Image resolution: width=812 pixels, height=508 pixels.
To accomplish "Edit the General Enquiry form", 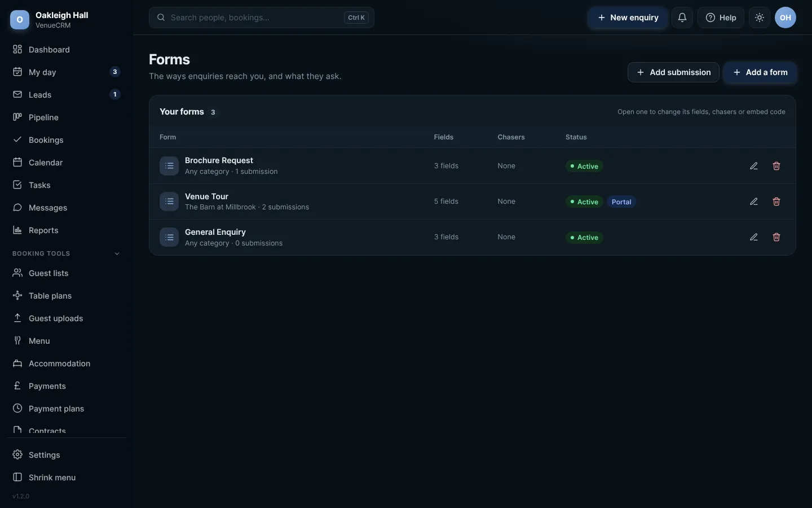I will (x=754, y=237).
